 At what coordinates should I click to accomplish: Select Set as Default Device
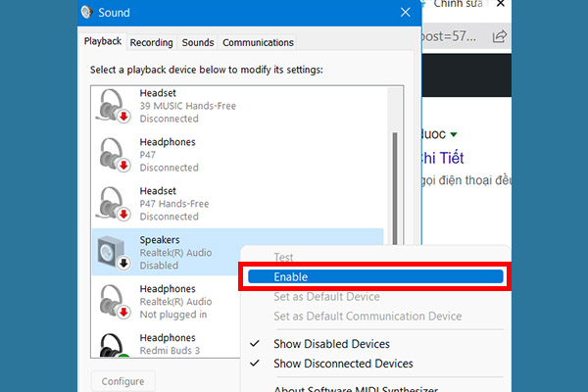tap(326, 297)
